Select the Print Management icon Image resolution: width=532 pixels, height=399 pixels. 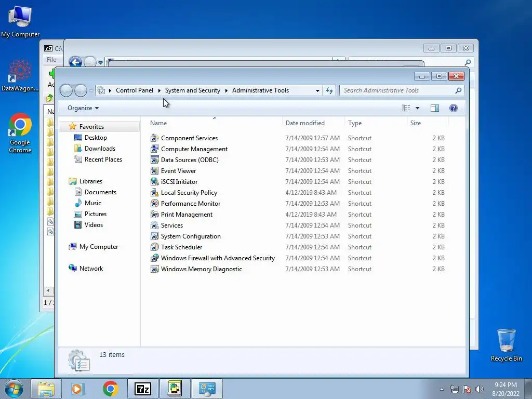tap(154, 215)
